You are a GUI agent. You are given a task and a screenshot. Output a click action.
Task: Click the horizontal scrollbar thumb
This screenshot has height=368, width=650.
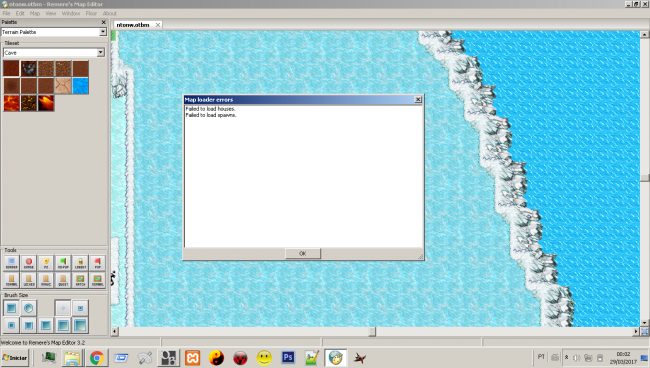tap(372, 332)
